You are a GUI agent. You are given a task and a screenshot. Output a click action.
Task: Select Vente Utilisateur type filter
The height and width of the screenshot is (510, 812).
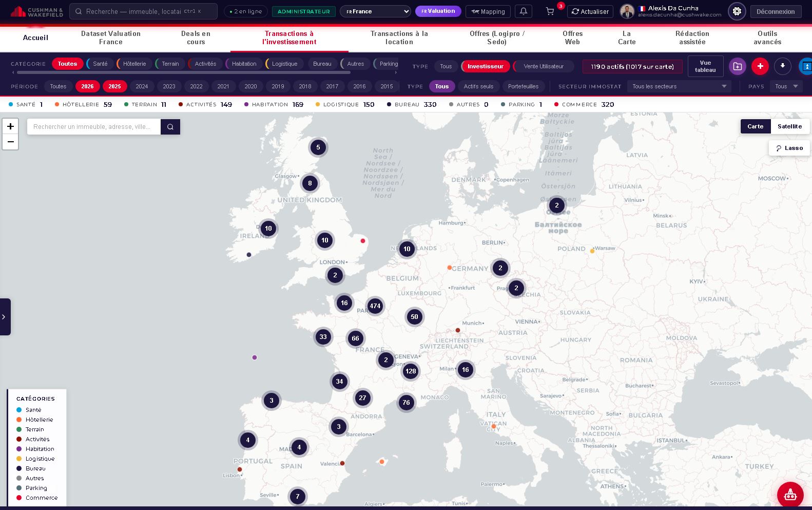tap(543, 66)
